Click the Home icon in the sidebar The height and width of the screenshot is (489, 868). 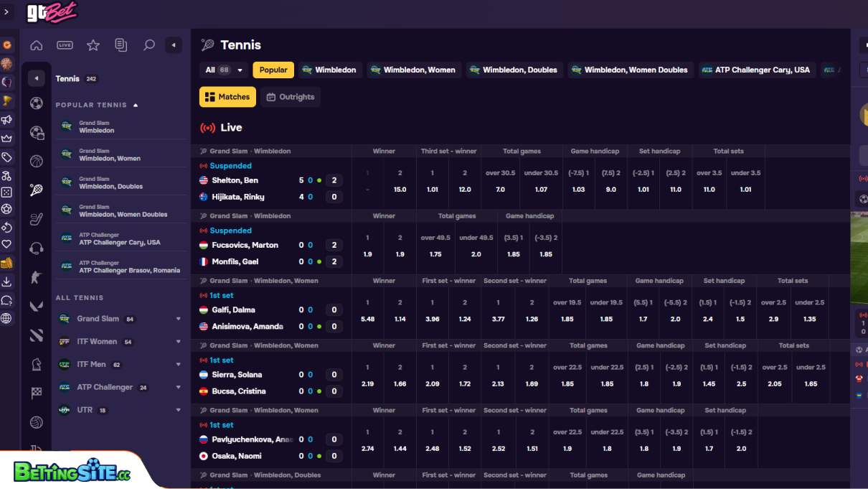pyautogui.click(x=36, y=45)
